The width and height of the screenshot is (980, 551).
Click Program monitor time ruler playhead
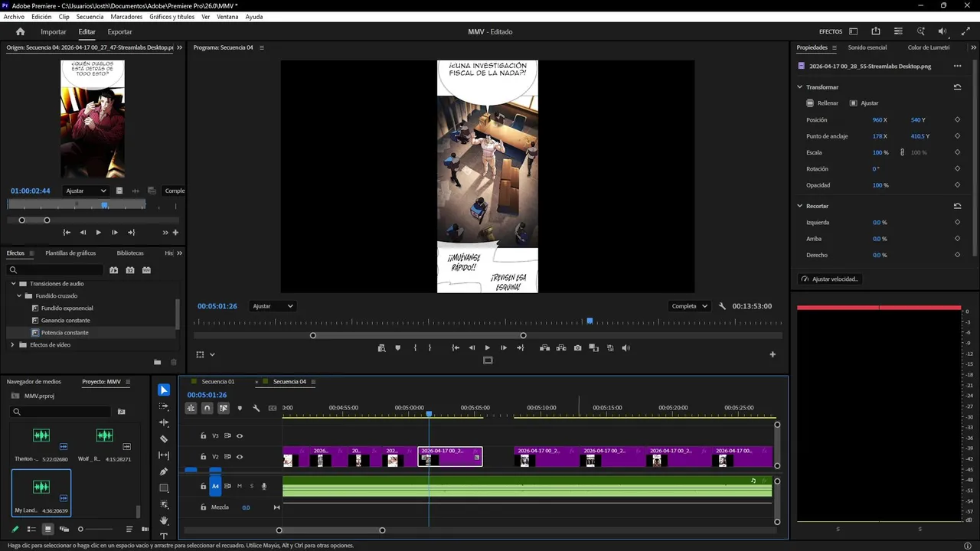point(590,321)
